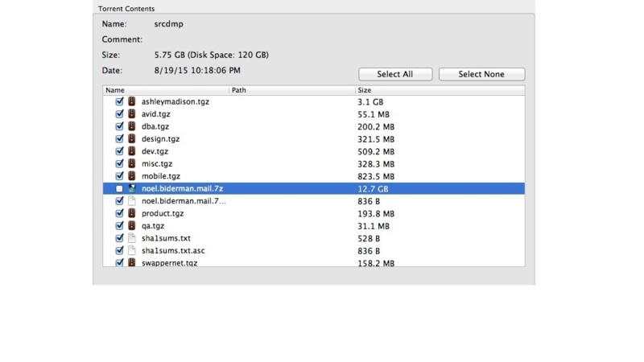Select the dba.tgz file name
644x362 pixels.
[x=155, y=126]
